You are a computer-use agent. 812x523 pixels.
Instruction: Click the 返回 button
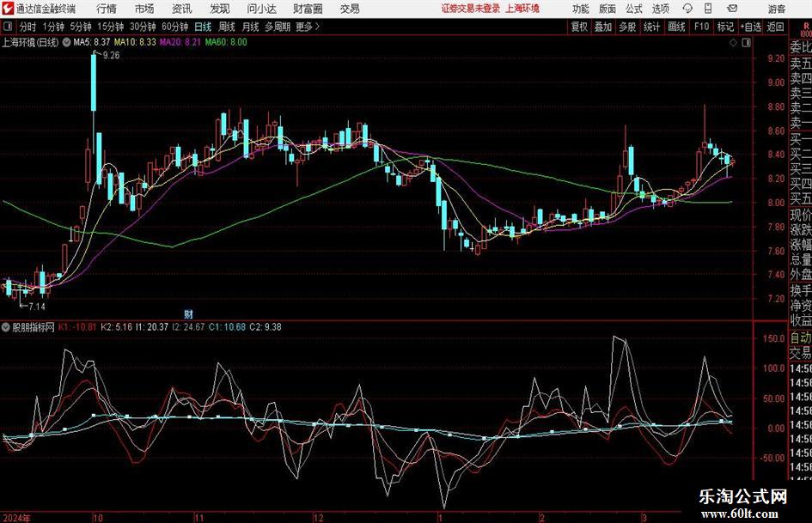click(x=775, y=27)
